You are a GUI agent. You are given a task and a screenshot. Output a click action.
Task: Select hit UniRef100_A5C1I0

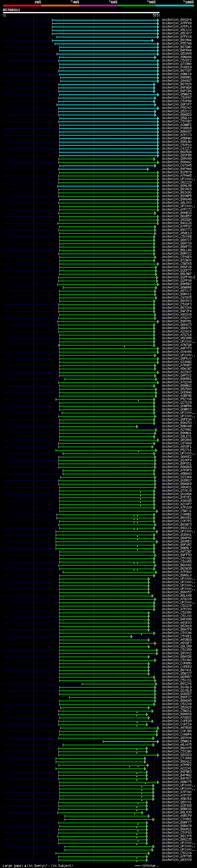point(176,30)
